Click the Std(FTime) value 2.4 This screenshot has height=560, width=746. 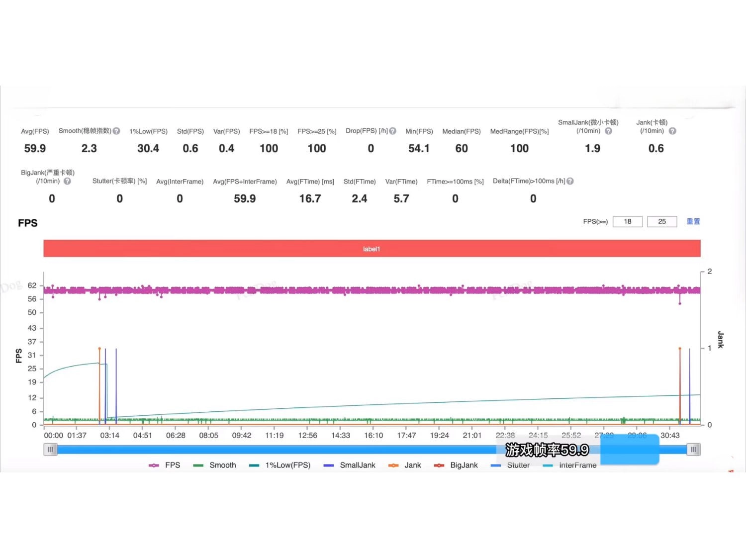pyautogui.click(x=360, y=199)
